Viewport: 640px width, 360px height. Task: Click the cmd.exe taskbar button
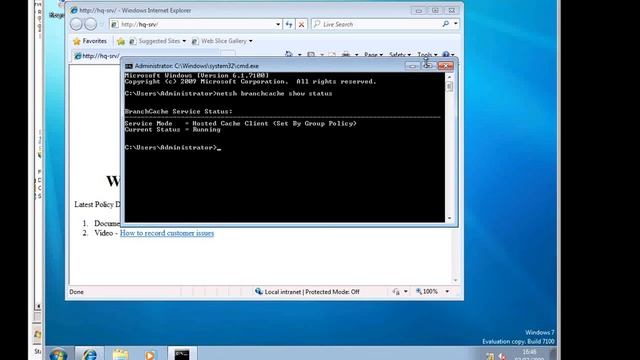[182, 354]
